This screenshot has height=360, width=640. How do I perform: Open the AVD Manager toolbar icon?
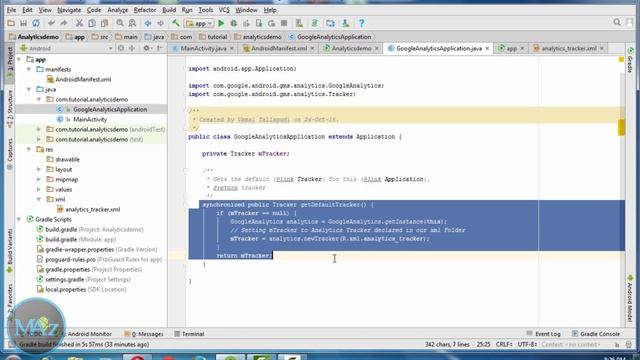tap(299, 23)
